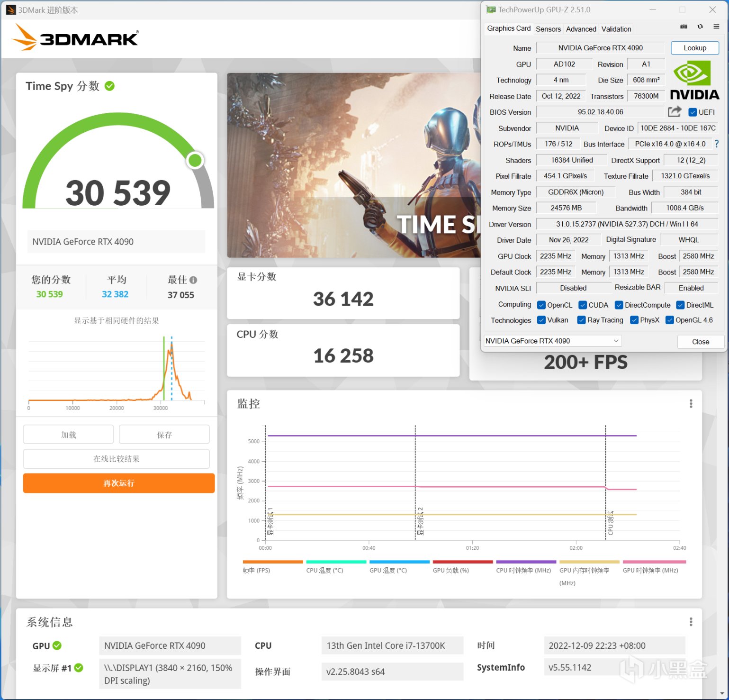Click the GPU-Z refresh icon
This screenshot has height=700, width=729.
700,27
